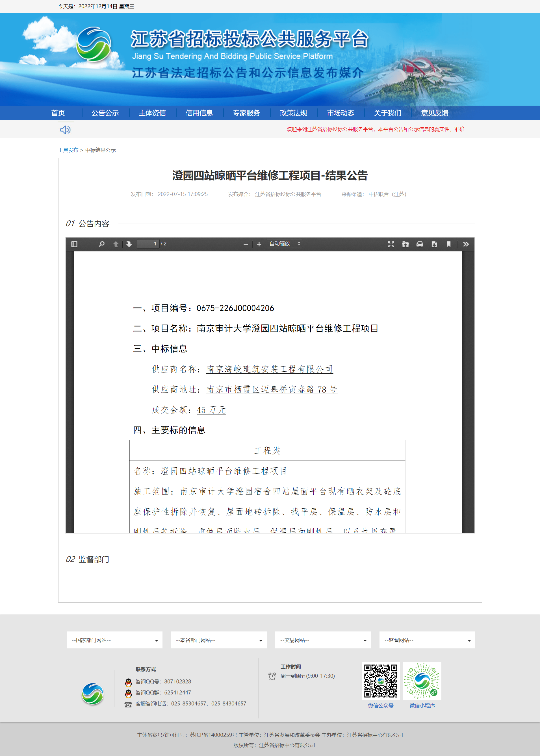
Task: Expand the 交易网站 dropdown
Action: click(x=323, y=640)
